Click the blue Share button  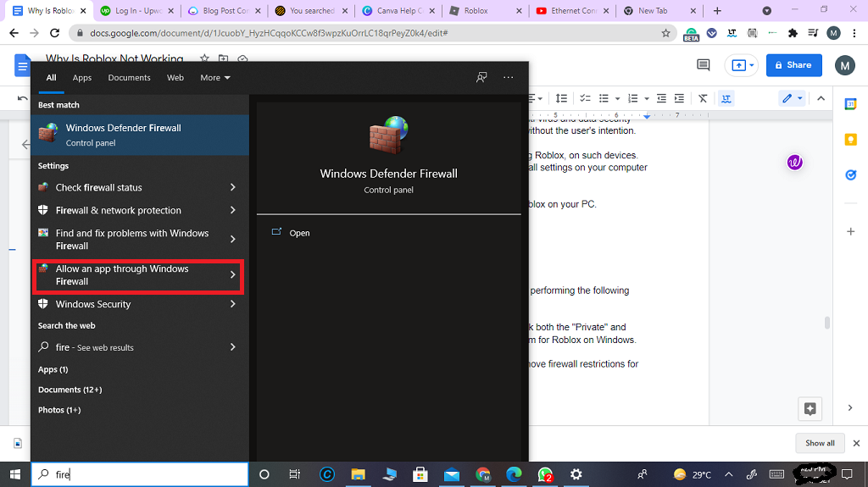tap(793, 65)
